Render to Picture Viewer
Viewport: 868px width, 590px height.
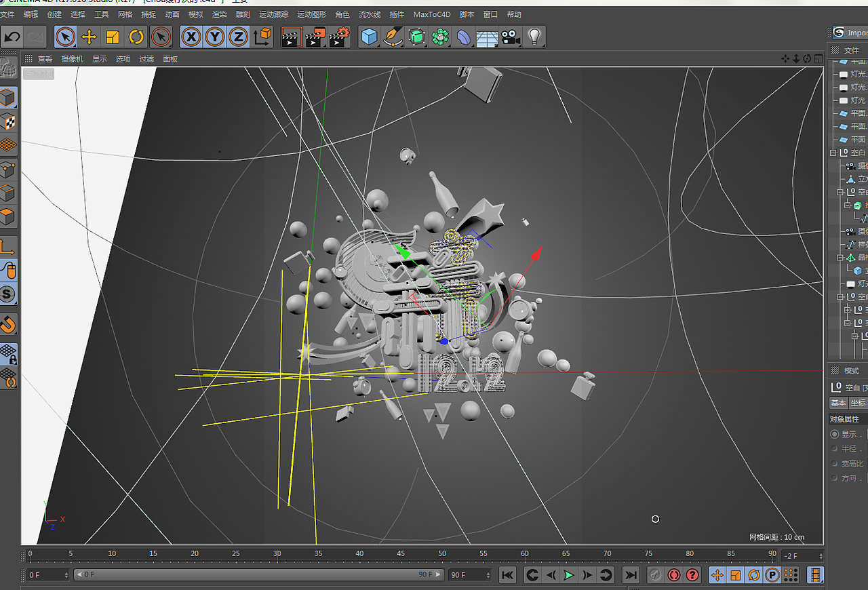coord(315,37)
